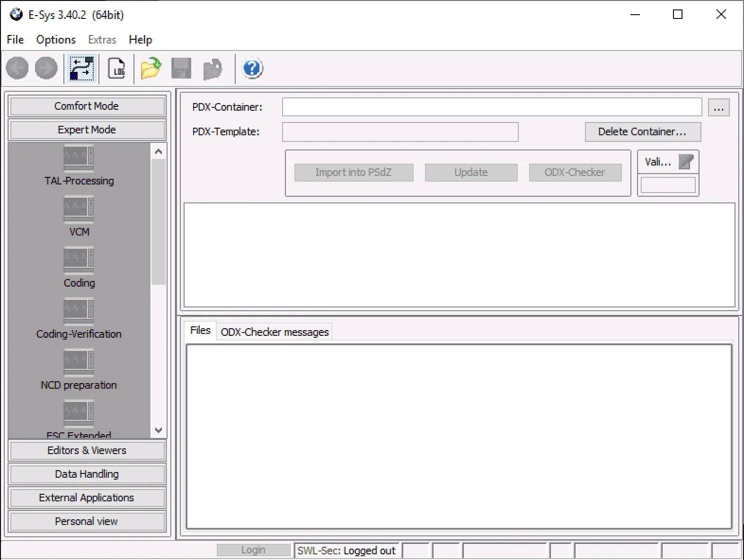Viewport: 744px width, 560px height.
Task: Click the Files list area
Action: [x=459, y=437]
